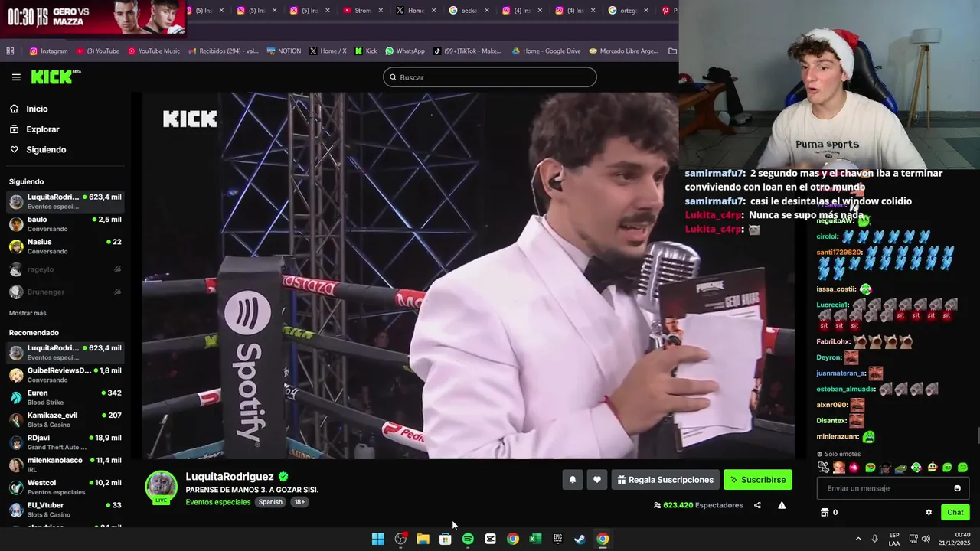
Task: Open YouTube Music bookmark
Action: click(154, 51)
